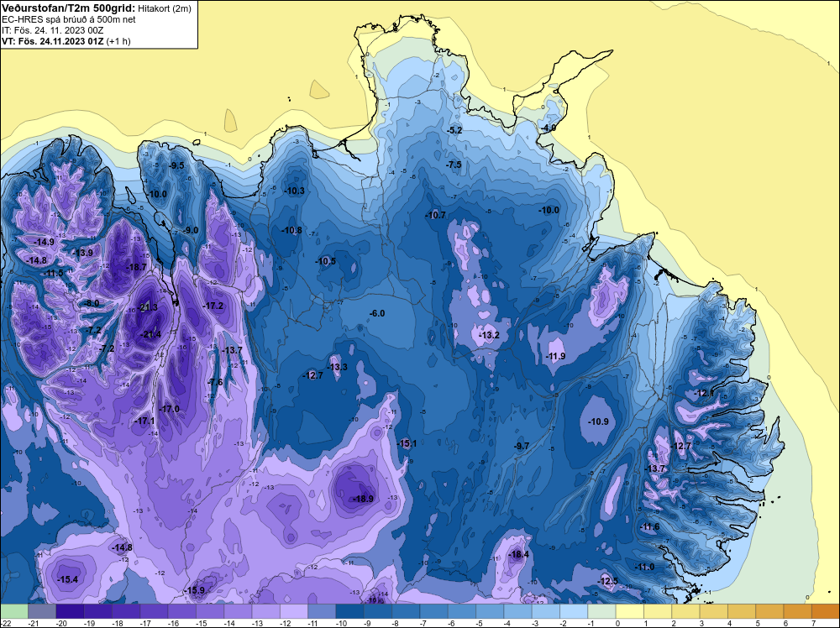This screenshot has height=628, width=840.
Task: Select the 'VT: Fös. 24.11.2023 01Z (+1 h)' line
Action: click(66, 41)
